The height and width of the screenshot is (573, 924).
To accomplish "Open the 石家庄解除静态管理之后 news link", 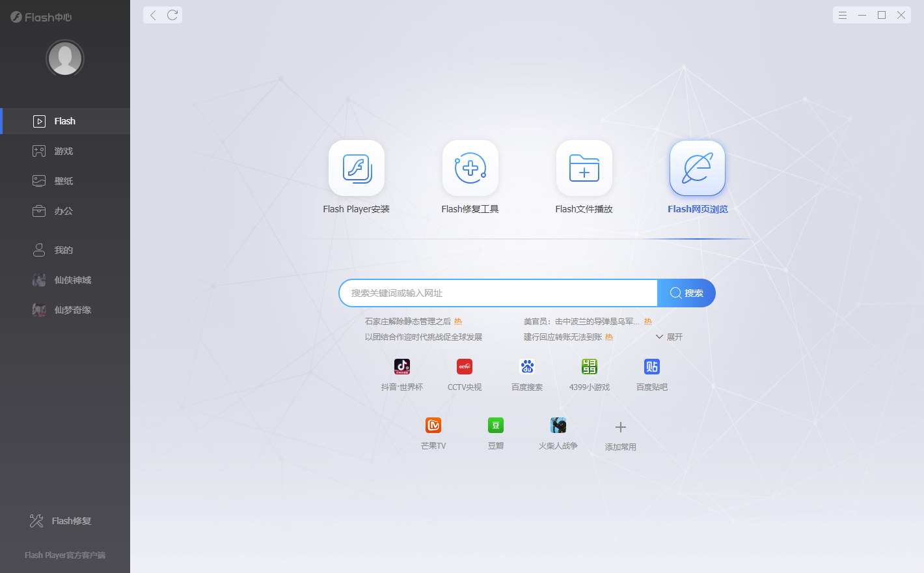I will (407, 321).
